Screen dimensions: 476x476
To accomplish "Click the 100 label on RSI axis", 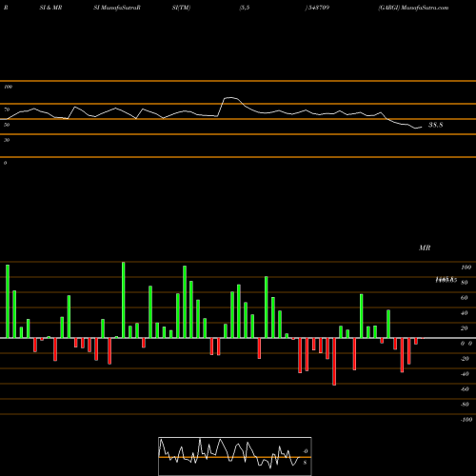I will click(x=8, y=87).
